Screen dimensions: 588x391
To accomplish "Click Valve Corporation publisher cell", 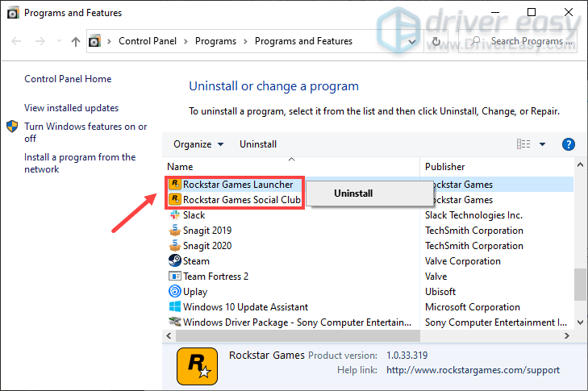I will click(463, 261).
